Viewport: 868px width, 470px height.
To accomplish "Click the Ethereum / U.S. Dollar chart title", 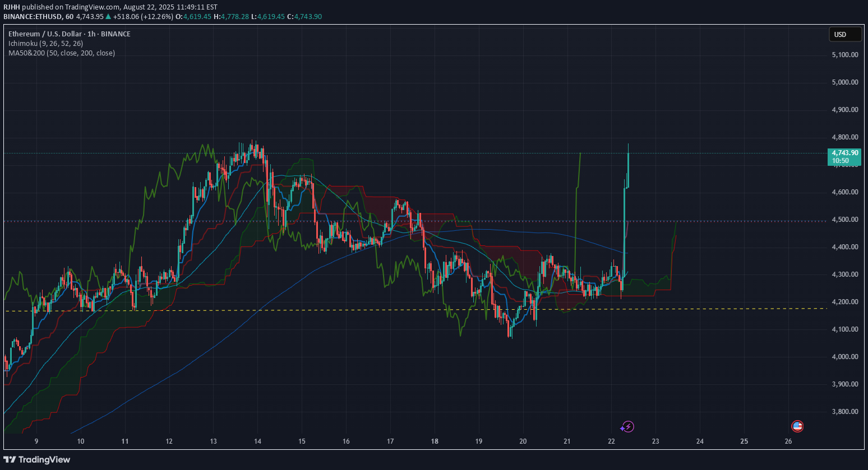I will click(x=70, y=34).
